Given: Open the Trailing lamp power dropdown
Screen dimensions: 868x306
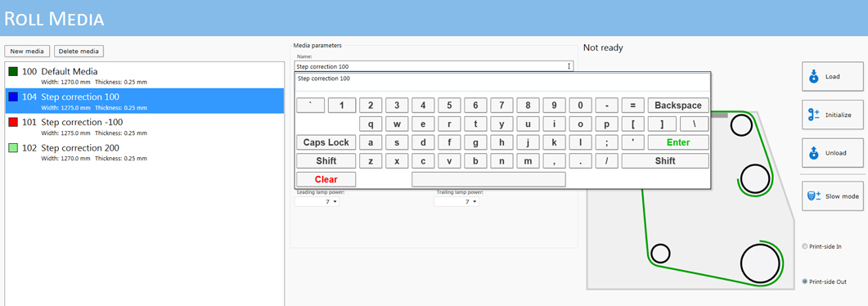Looking at the screenshot, I should (x=456, y=202).
